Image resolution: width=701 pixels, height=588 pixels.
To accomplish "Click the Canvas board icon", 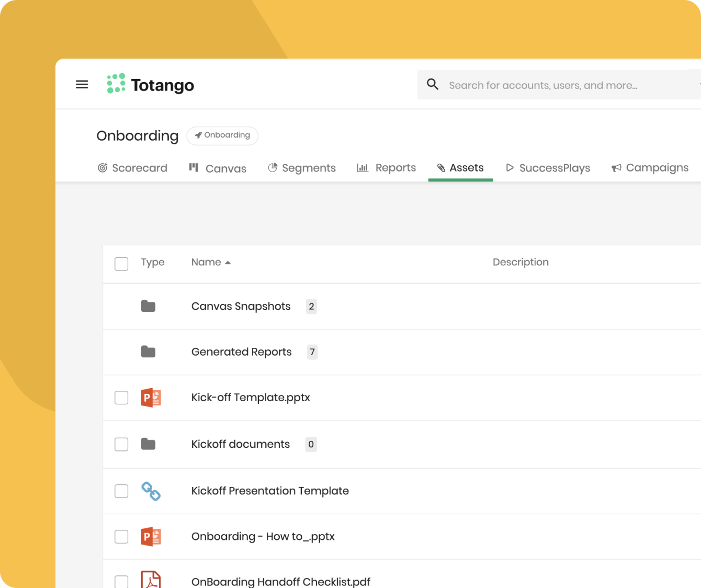I will point(194,167).
